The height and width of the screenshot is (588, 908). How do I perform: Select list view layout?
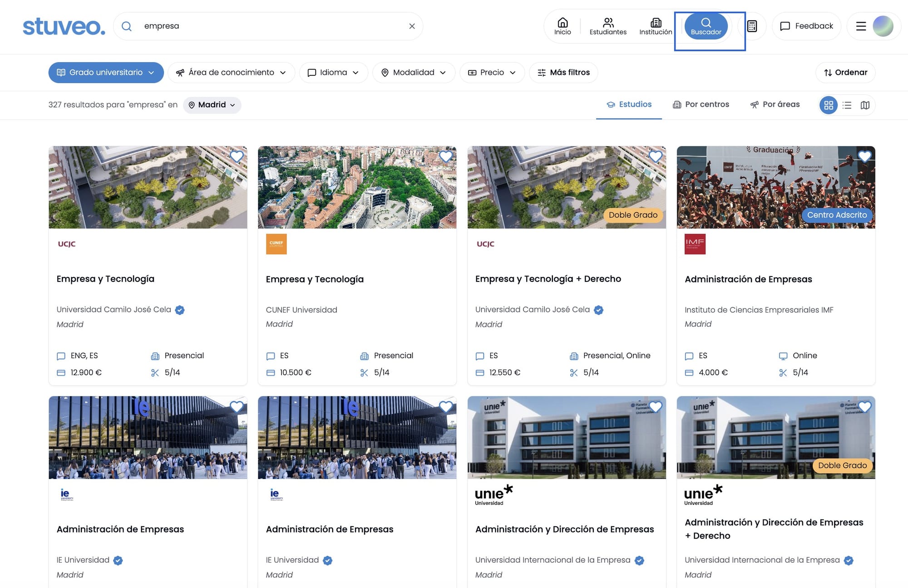pyautogui.click(x=847, y=105)
